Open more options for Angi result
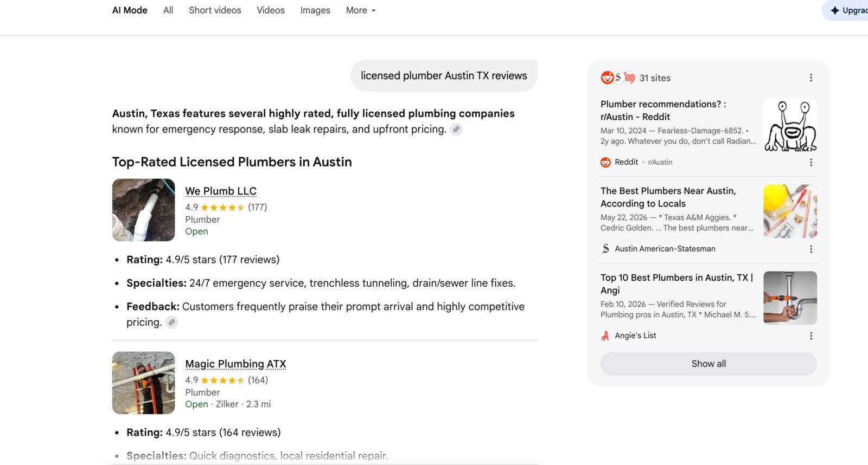The image size is (868, 465). (x=811, y=336)
